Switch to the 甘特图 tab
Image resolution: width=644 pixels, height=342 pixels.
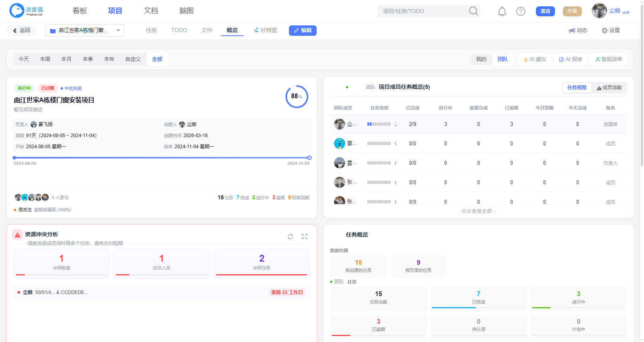point(266,31)
